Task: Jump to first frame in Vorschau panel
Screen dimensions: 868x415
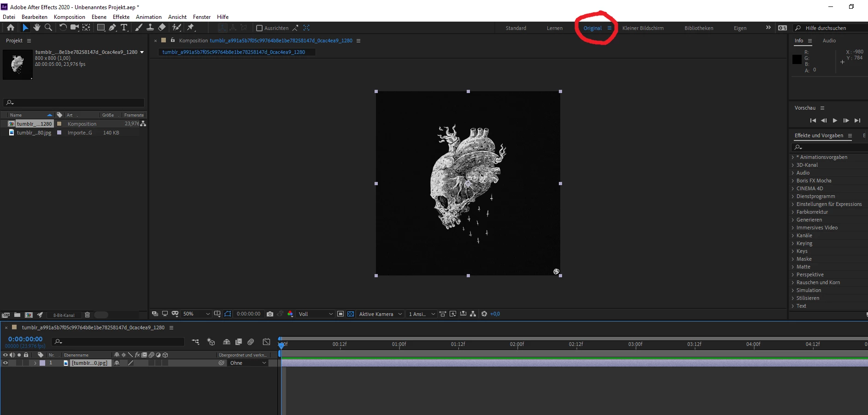Action: coord(813,121)
